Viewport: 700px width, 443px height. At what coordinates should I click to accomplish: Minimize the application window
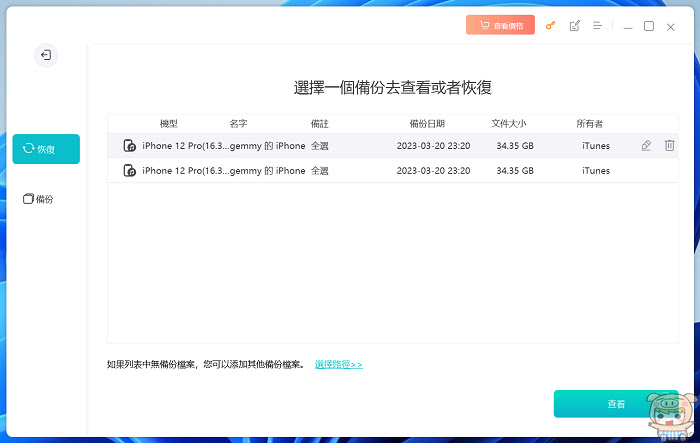pos(628,27)
